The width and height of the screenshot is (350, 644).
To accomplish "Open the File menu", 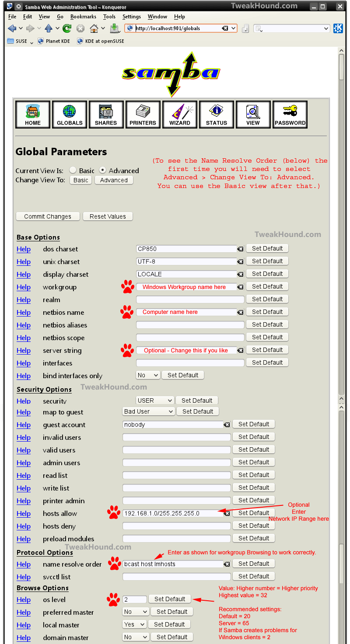I will (x=12, y=17).
